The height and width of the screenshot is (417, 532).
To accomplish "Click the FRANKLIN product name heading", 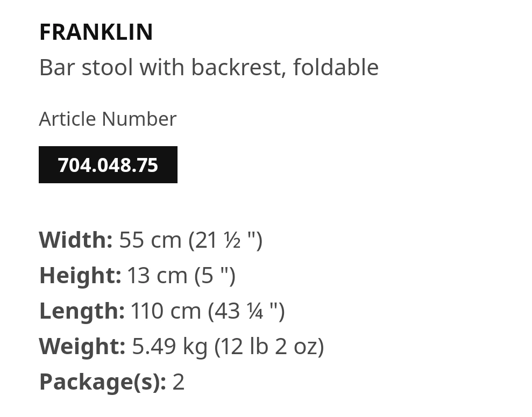I will pos(96,32).
